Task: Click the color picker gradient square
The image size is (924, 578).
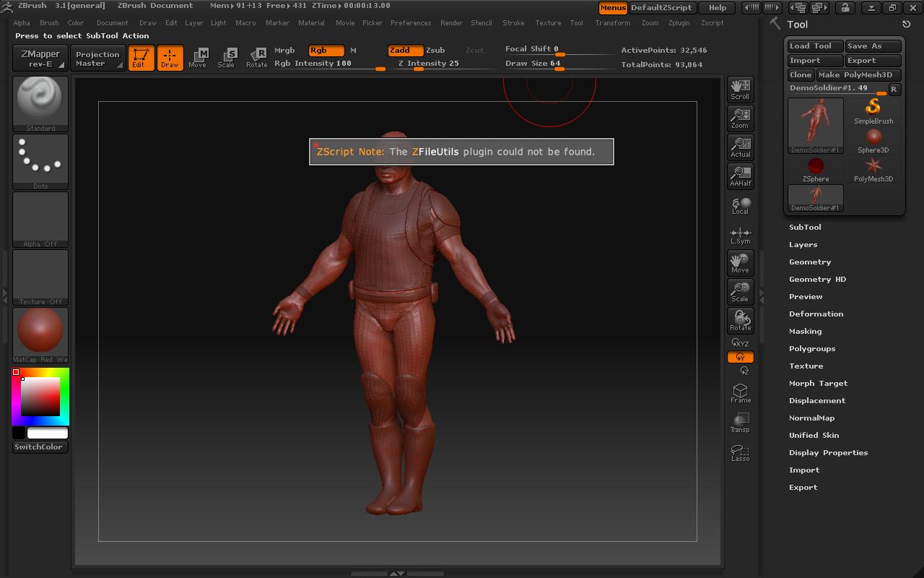Action: point(40,396)
